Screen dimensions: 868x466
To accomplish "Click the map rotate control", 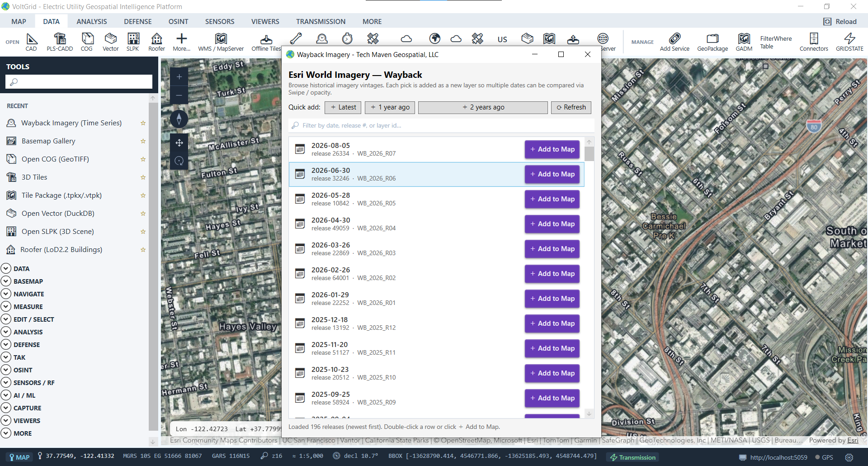I will tap(179, 161).
